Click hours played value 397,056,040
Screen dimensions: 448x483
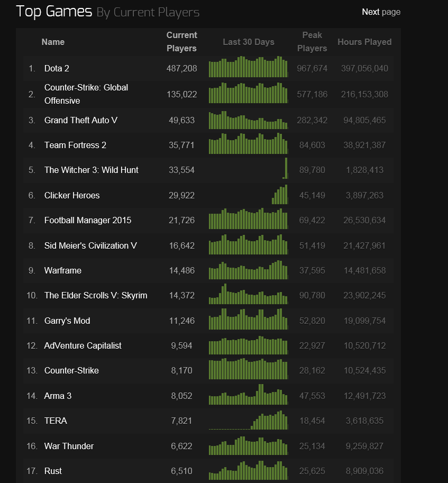(x=364, y=68)
